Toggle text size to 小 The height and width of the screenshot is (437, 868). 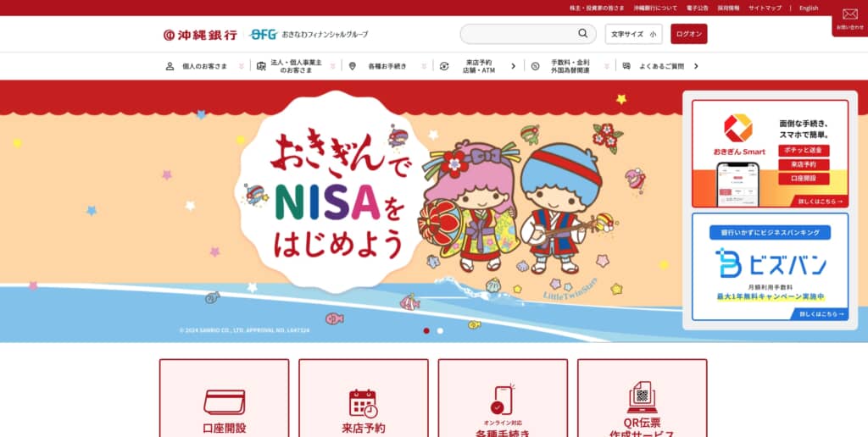pos(654,34)
